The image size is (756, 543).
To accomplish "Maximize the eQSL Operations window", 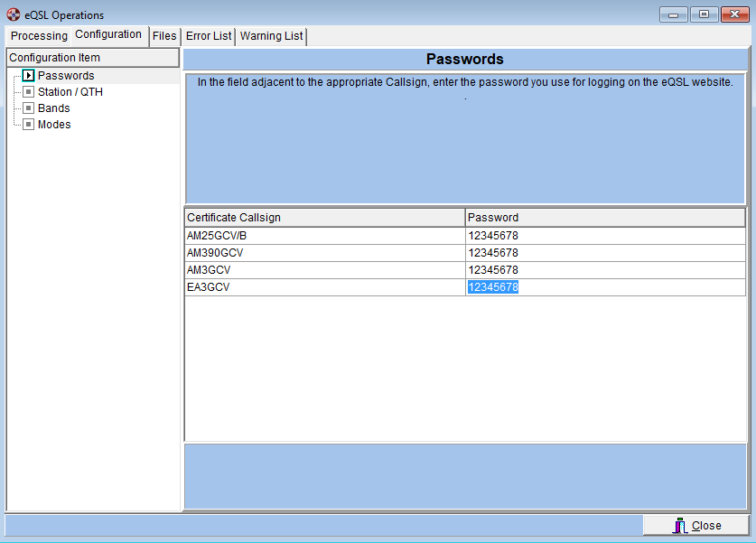I will click(704, 14).
